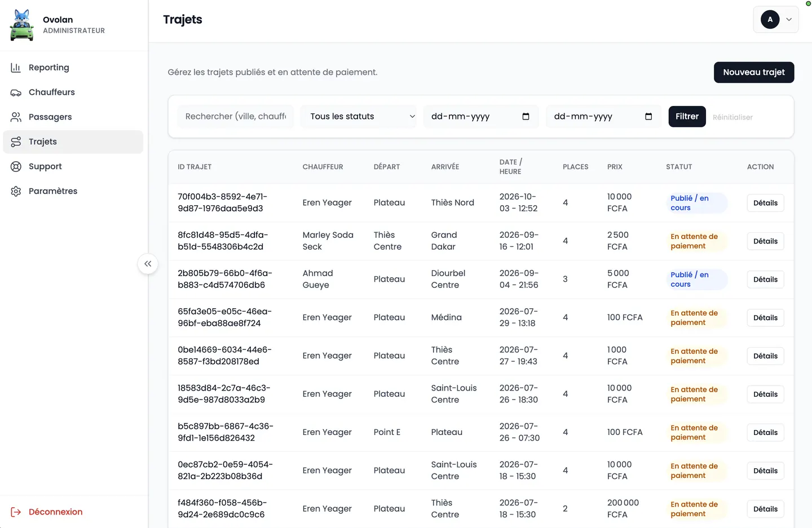812x528 pixels.
Task: Click the Déconnexion logout icon
Action: click(16, 512)
